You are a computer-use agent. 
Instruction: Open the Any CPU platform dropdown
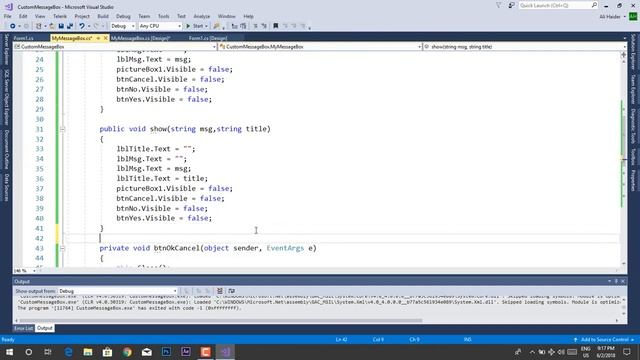(x=160, y=26)
